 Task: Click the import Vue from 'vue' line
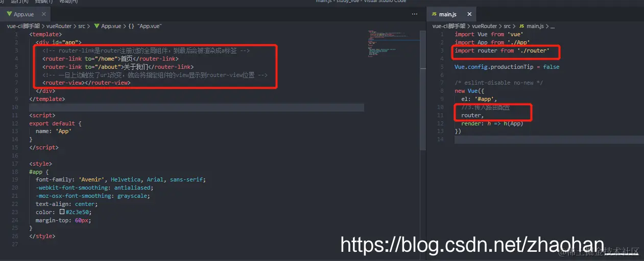pyautogui.click(x=489, y=34)
